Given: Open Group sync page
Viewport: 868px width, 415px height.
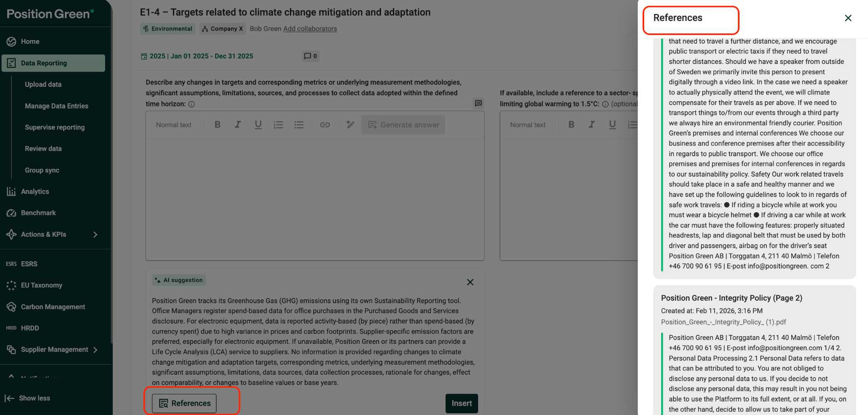Looking at the screenshot, I should [42, 170].
